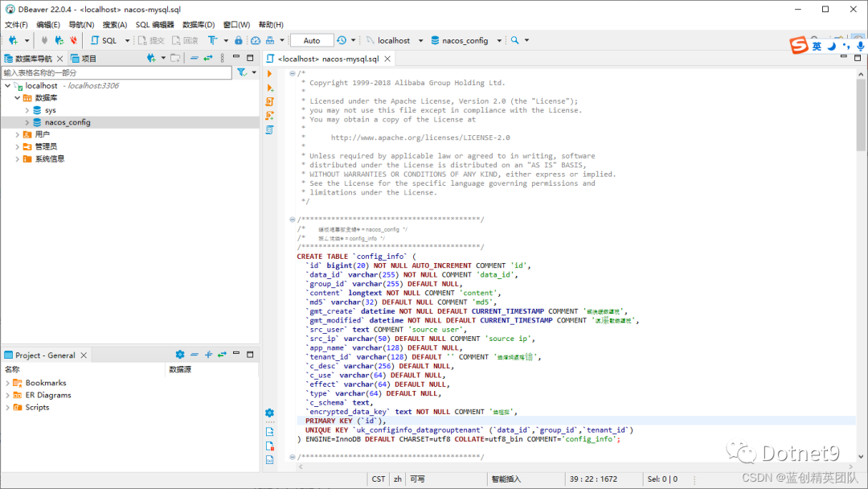Open the SQL 编辑器 menu
868x489 pixels.
155,25
